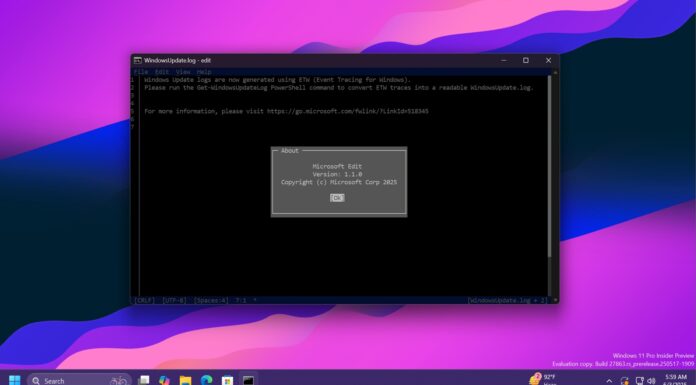This screenshot has height=385, width=696.
Task: Click the line starting 'Windows Update logs are now'
Action: point(277,80)
